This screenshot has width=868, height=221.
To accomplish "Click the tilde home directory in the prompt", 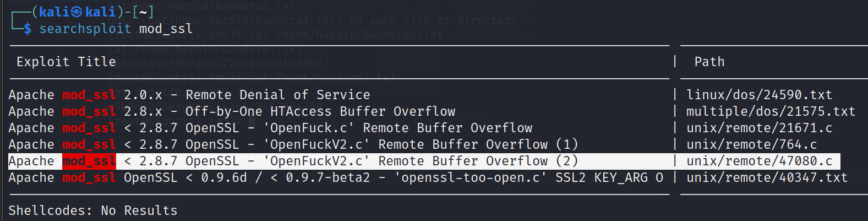I will tap(143, 12).
